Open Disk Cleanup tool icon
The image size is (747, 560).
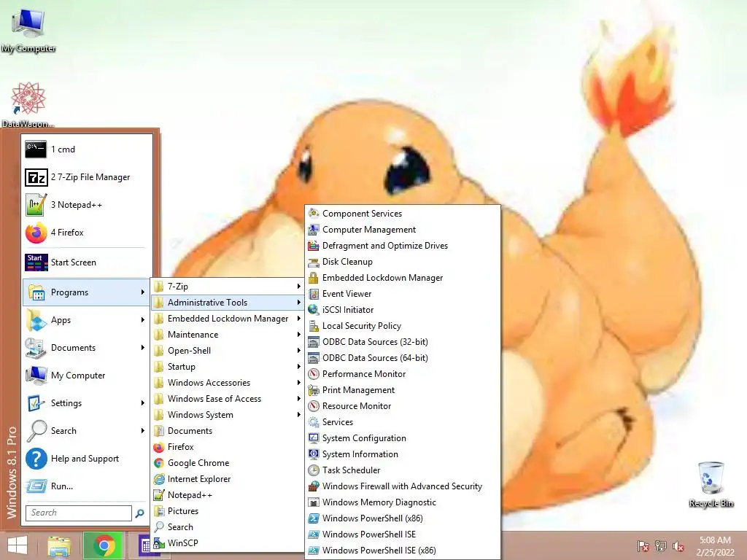[x=313, y=262]
